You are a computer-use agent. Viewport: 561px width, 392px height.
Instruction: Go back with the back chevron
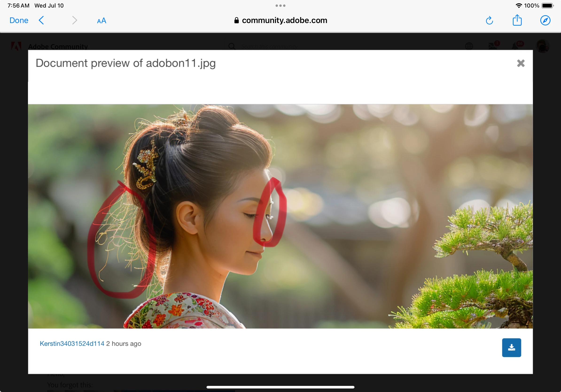(x=42, y=20)
